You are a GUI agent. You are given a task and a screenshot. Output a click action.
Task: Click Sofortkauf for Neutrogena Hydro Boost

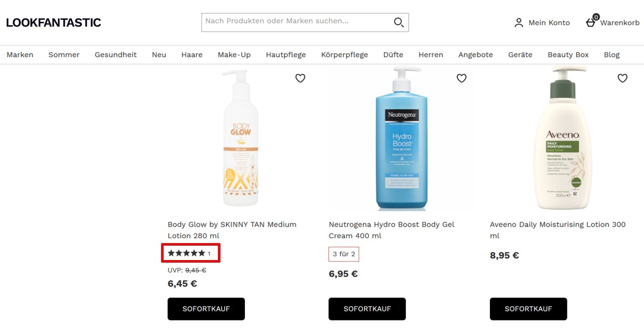367,309
